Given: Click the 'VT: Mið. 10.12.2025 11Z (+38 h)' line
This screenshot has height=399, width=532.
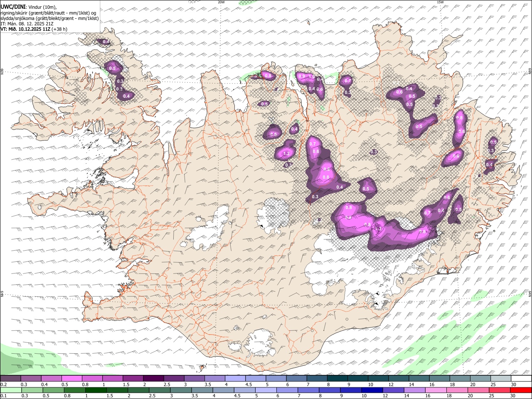Looking at the screenshot, I should (34, 29).
